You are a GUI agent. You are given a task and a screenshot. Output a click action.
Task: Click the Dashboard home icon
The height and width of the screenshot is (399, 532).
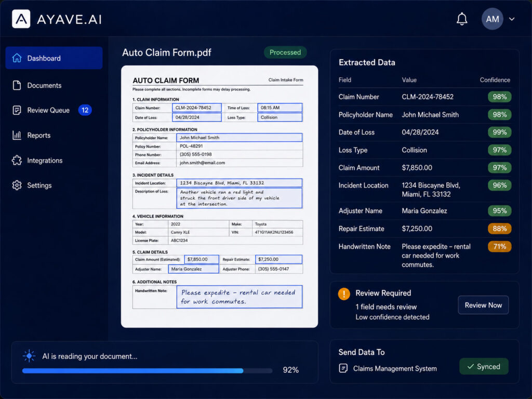(x=17, y=58)
